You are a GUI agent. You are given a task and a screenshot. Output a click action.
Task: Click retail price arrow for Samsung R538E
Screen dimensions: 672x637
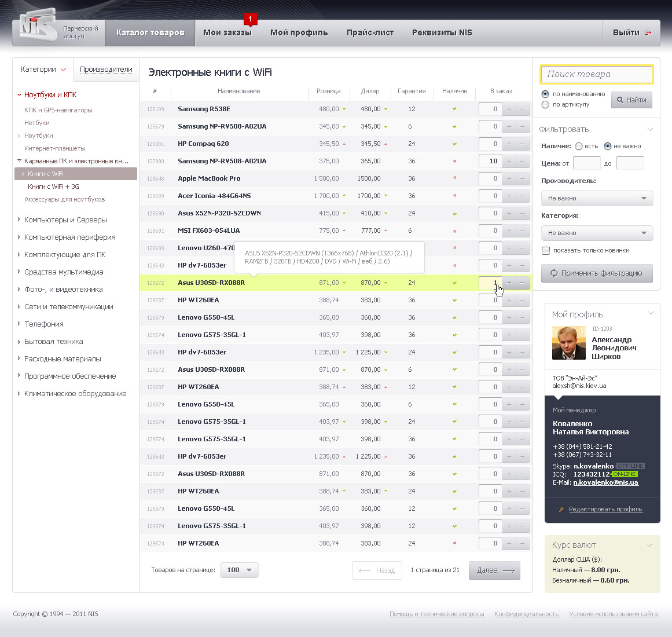[344, 109]
